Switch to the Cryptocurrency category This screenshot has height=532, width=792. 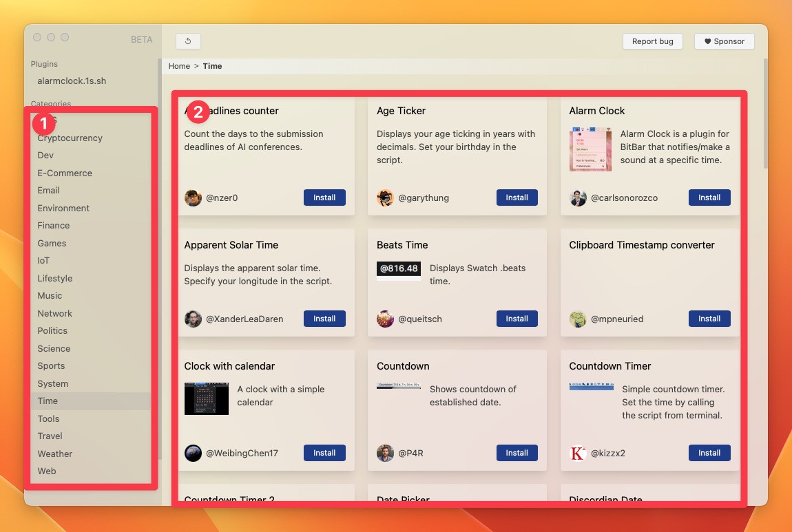(70, 138)
